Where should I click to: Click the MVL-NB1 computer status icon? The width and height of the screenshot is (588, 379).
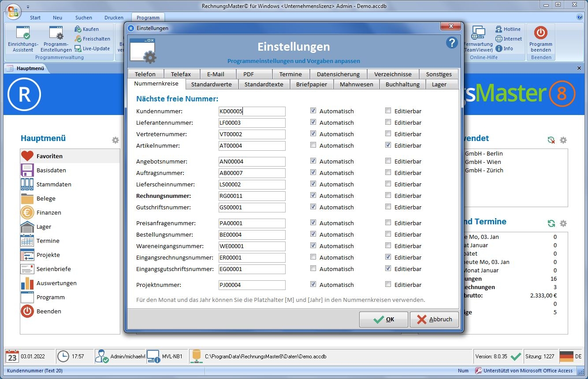pyautogui.click(x=153, y=356)
